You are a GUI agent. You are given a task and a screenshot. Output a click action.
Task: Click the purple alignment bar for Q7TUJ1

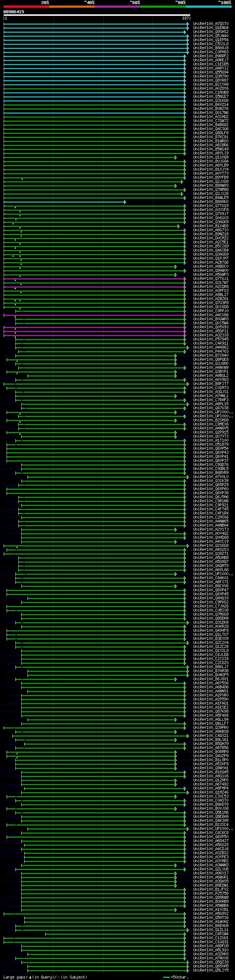click(x=94, y=279)
